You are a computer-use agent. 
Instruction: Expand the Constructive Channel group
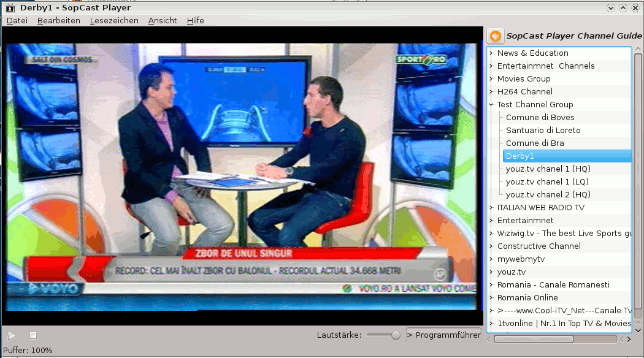point(491,246)
